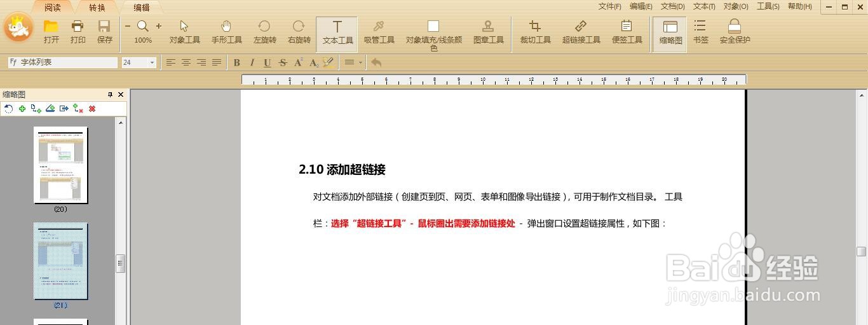Switch to the 转换 tab

tap(97, 8)
